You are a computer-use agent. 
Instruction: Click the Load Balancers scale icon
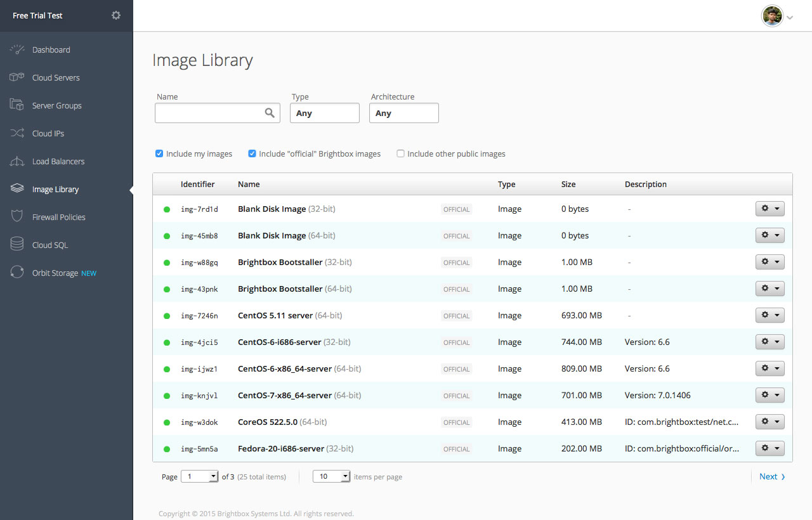click(x=17, y=161)
